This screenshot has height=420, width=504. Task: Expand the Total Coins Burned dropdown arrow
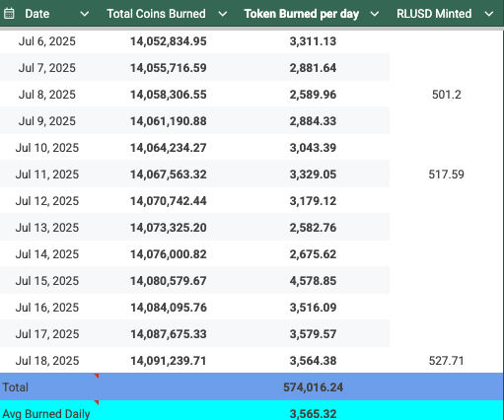click(x=223, y=14)
